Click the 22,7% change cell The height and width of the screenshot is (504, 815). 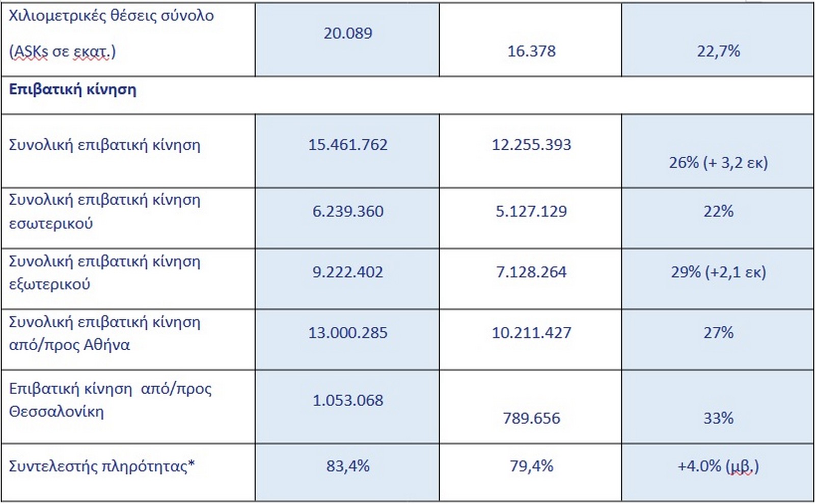click(x=718, y=51)
